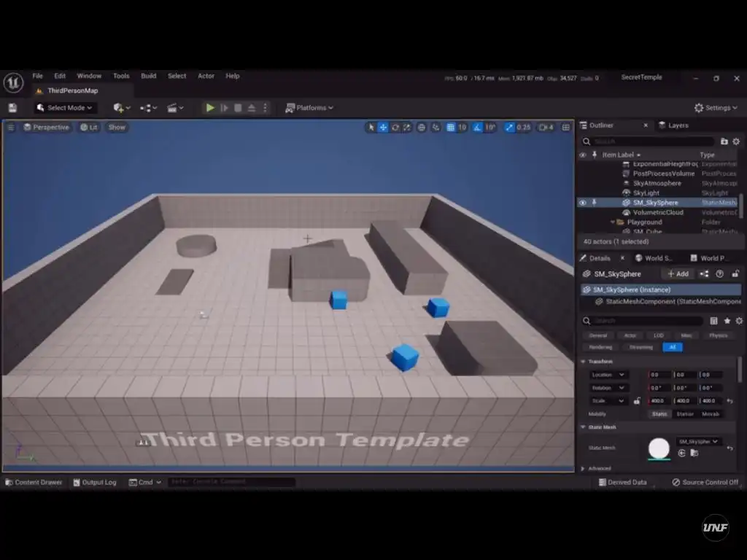The image size is (747, 560).
Task: Toggle grid snapping in the viewport toolbar
Action: click(450, 127)
